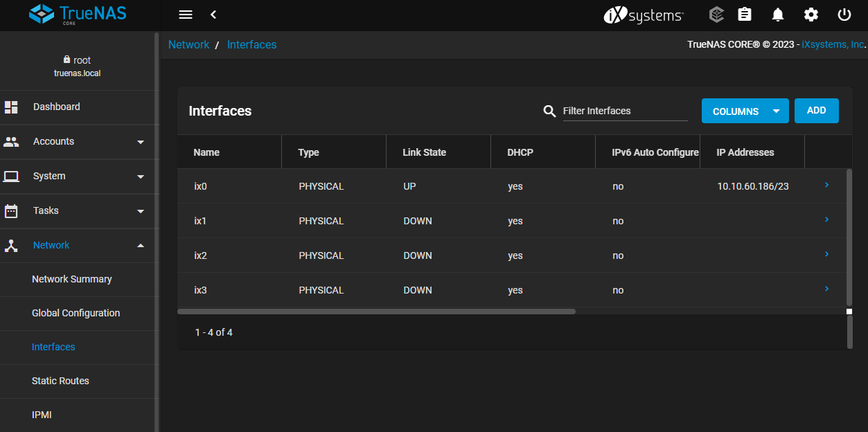
Task: Toggle the hamburger side menu
Action: tap(185, 15)
